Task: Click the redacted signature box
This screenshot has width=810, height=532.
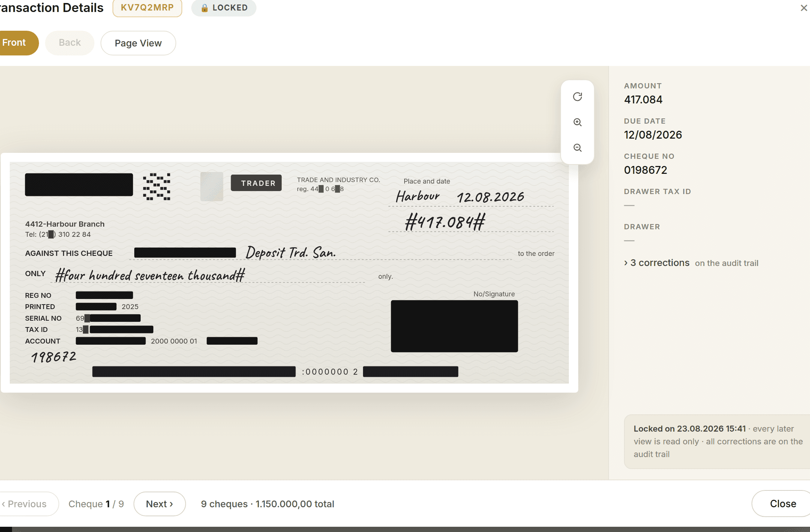Action: pos(454,326)
